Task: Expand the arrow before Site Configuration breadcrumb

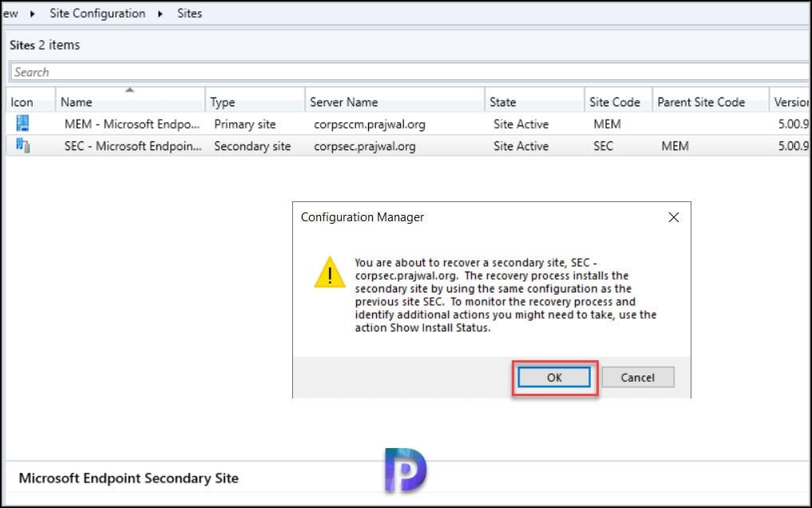Action: (33, 14)
